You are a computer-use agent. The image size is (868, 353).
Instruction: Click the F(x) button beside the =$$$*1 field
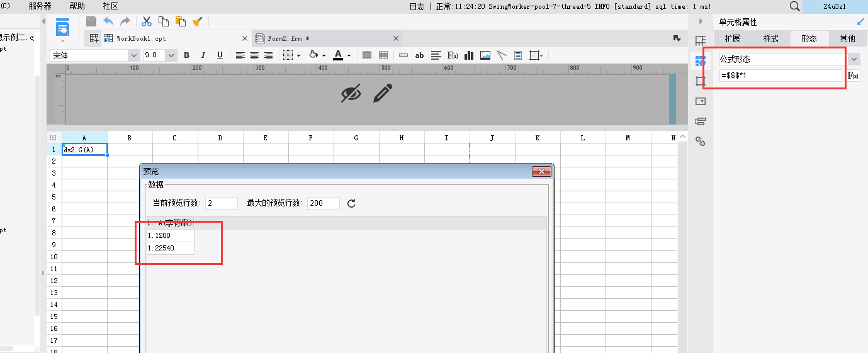(x=853, y=76)
